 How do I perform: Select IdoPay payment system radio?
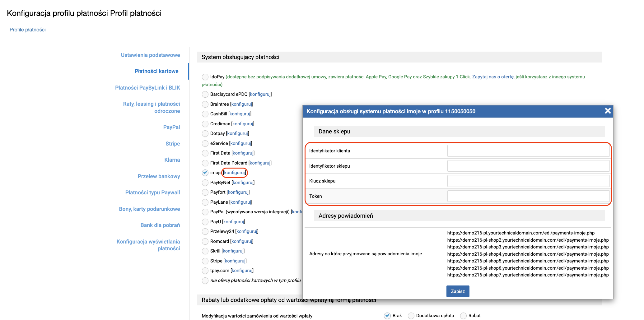click(x=205, y=77)
